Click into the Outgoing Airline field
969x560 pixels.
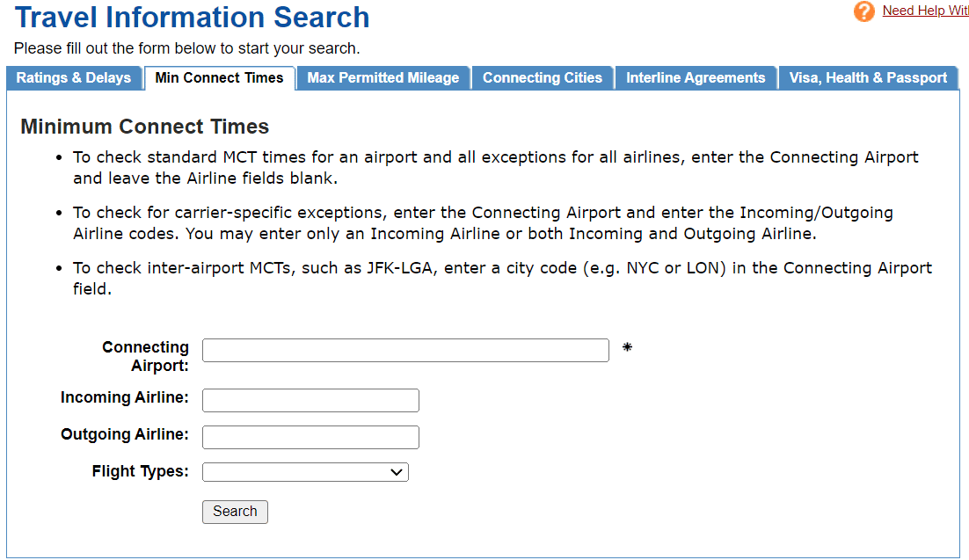310,438
